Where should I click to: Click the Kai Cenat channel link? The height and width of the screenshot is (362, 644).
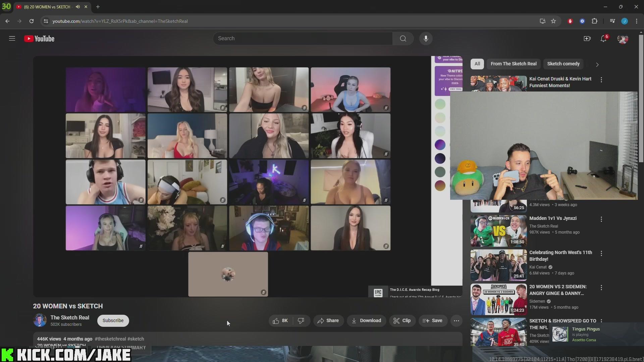538,267
